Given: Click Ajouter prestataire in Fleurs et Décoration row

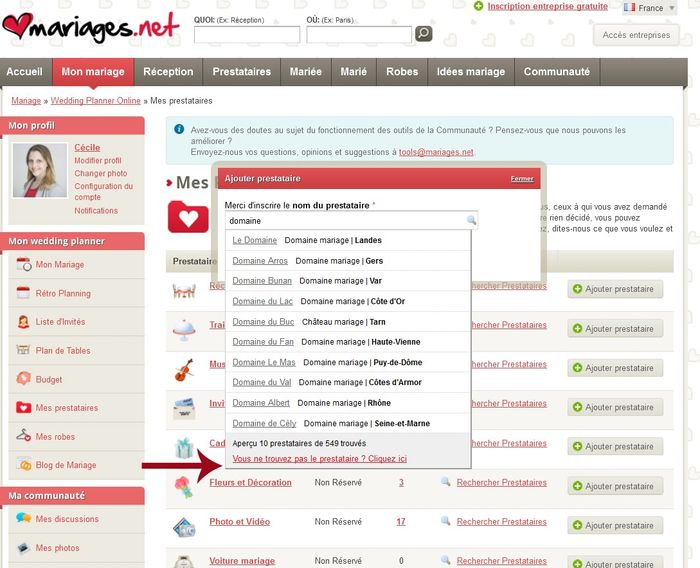Looking at the screenshot, I should (615, 486).
